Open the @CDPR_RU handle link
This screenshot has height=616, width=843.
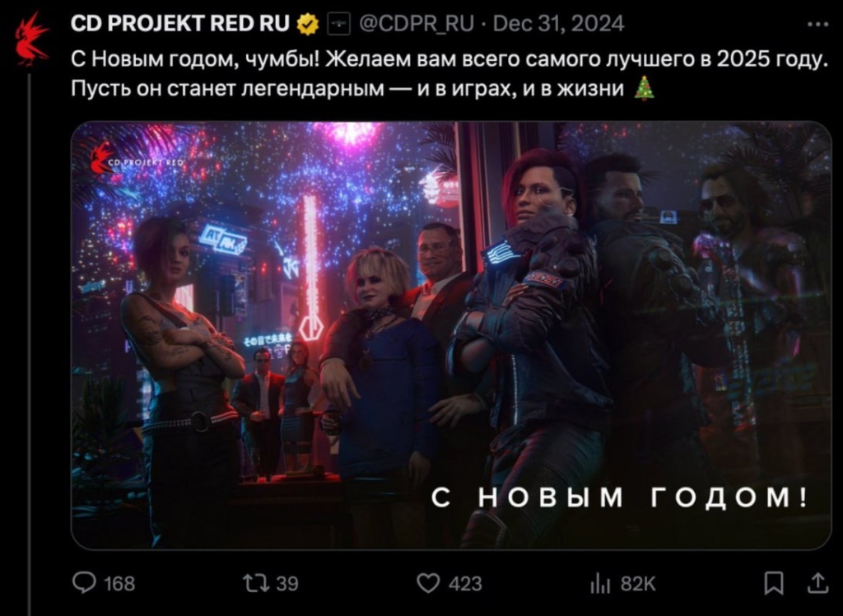416,24
